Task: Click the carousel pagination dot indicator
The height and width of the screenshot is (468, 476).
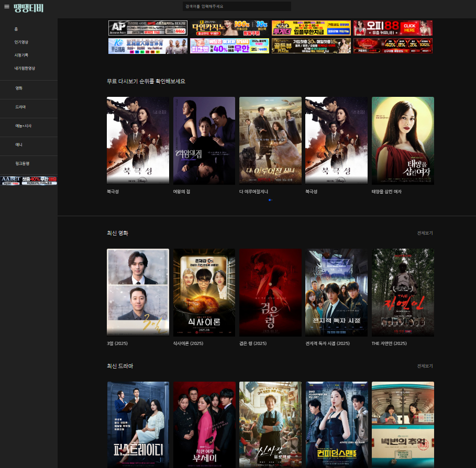Action: coord(270,200)
